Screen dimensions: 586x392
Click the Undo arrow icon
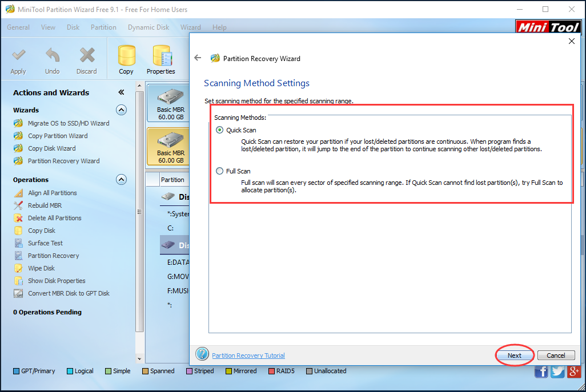click(53, 55)
